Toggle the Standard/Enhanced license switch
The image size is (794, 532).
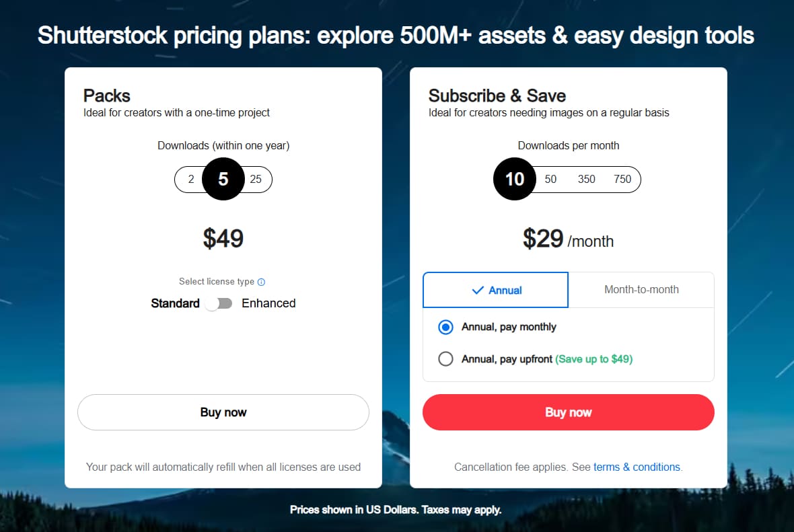219,303
